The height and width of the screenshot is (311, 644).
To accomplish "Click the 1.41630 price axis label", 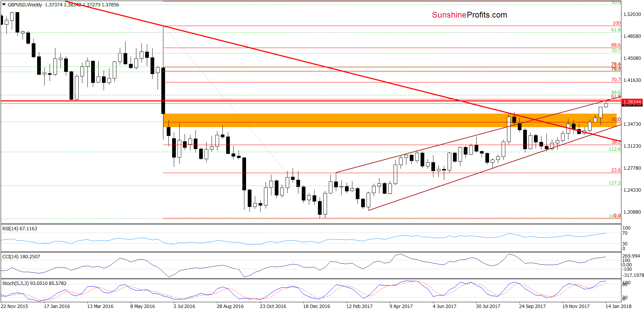I will pyautogui.click(x=632, y=80).
